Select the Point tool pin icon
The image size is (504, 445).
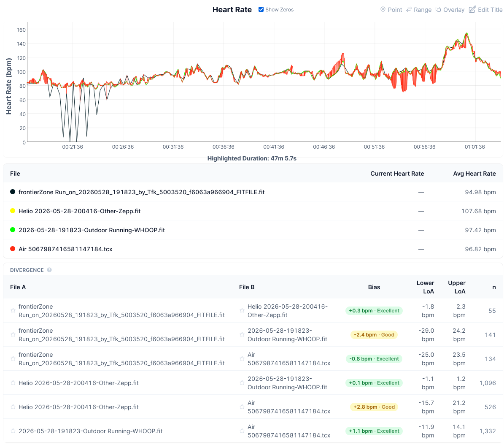tap(383, 10)
